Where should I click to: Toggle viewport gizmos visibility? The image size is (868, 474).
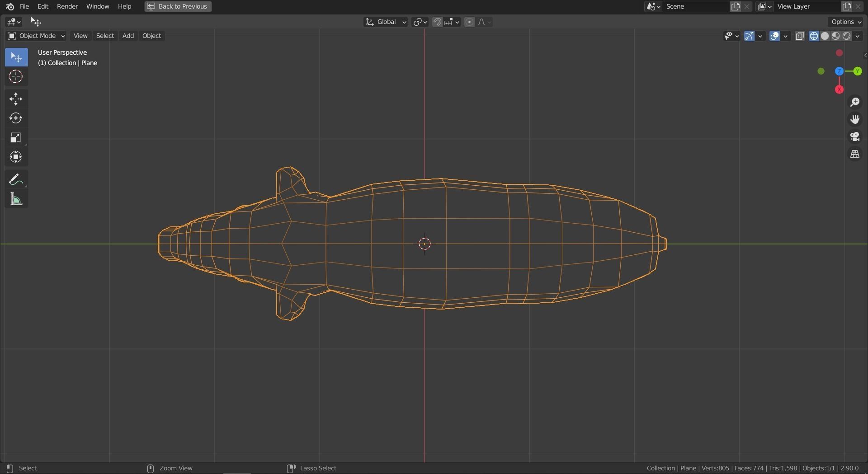(749, 36)
